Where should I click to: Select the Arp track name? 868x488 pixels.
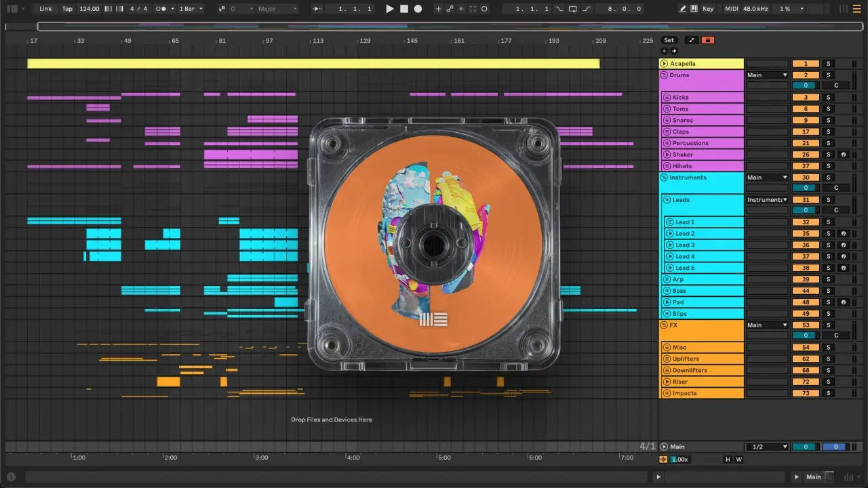pos(678,279)
